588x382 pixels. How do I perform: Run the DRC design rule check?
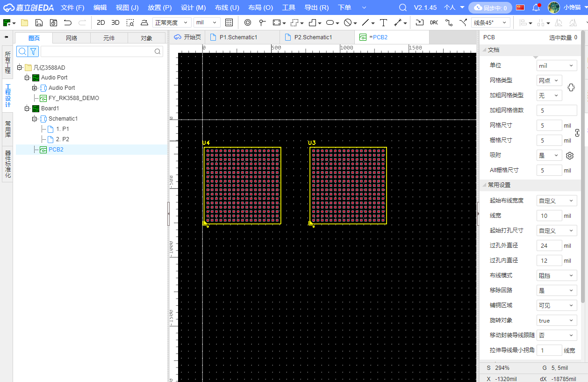click(434, 22)
